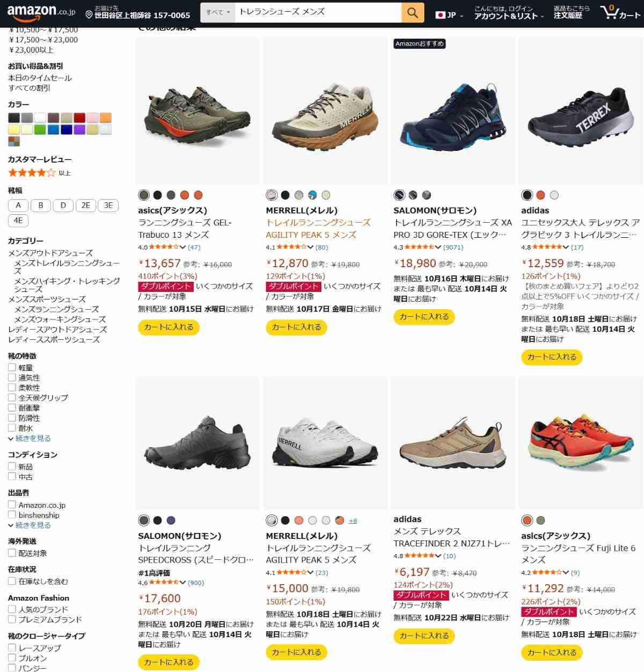Open the adidas TERREX shoe product image
The width and height of the screenshot is (644, 672).
[x=580, y=112]
